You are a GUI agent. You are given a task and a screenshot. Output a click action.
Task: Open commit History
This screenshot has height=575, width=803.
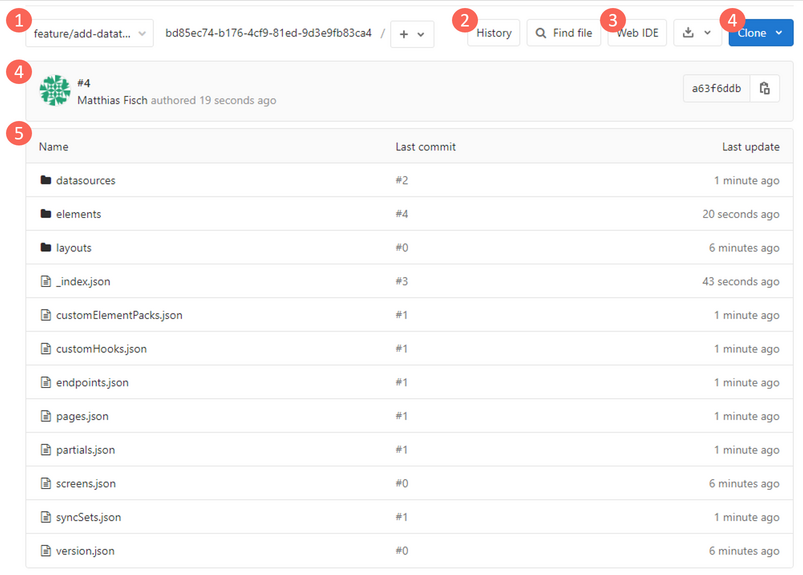[494, 33]
